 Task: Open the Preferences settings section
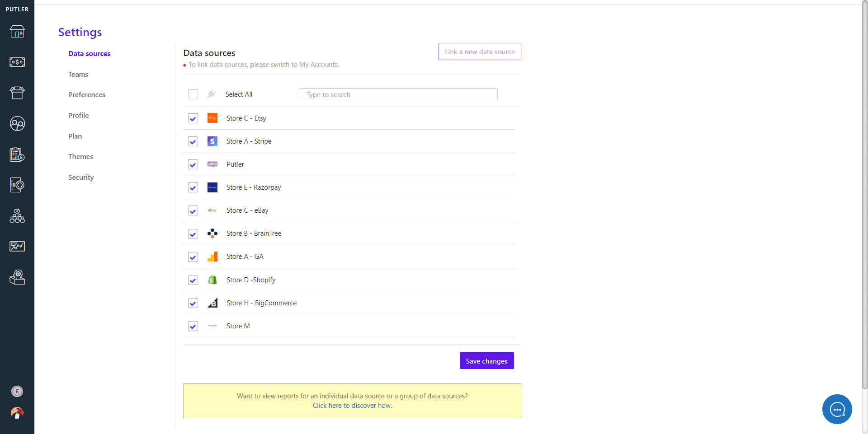tap(87, 95)
